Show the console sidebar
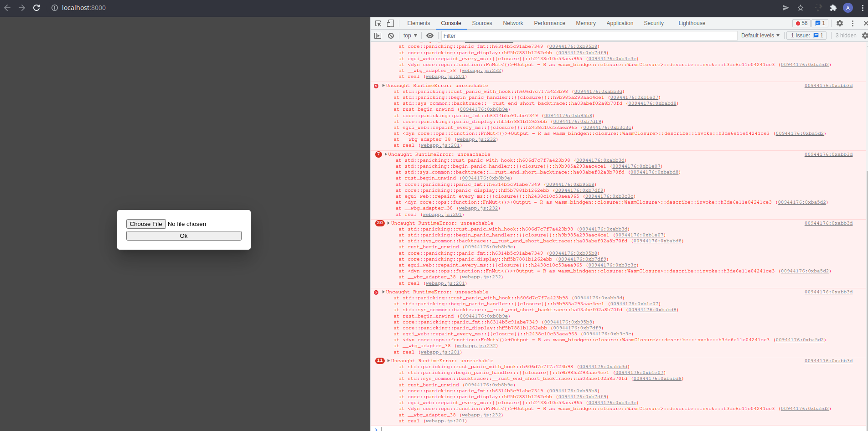 point(378,36)
